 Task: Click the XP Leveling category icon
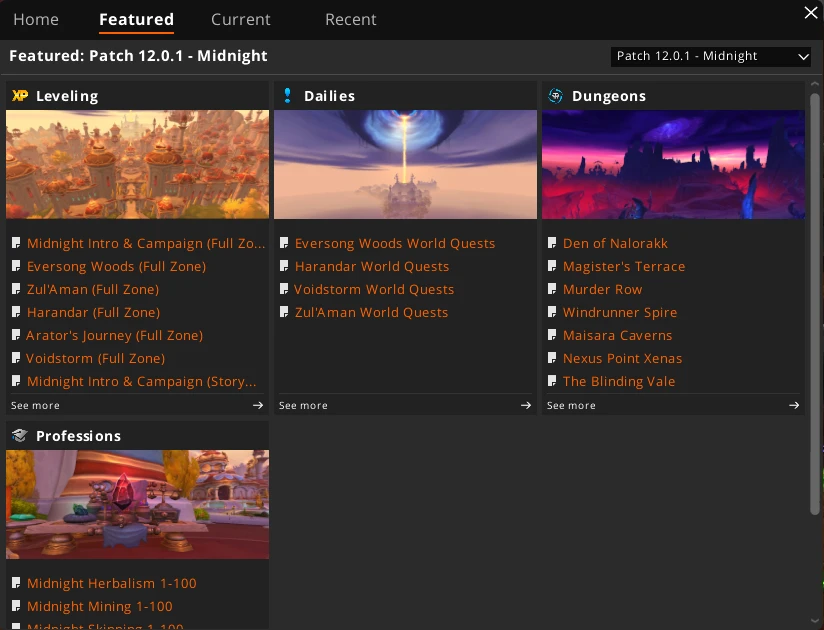tap(19, 96)
